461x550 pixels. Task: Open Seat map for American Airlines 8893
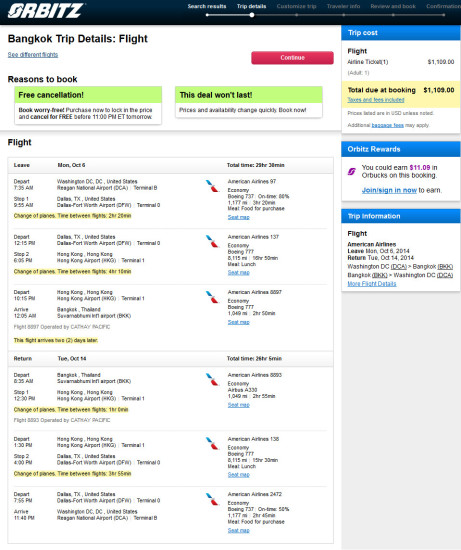(239, 405)
